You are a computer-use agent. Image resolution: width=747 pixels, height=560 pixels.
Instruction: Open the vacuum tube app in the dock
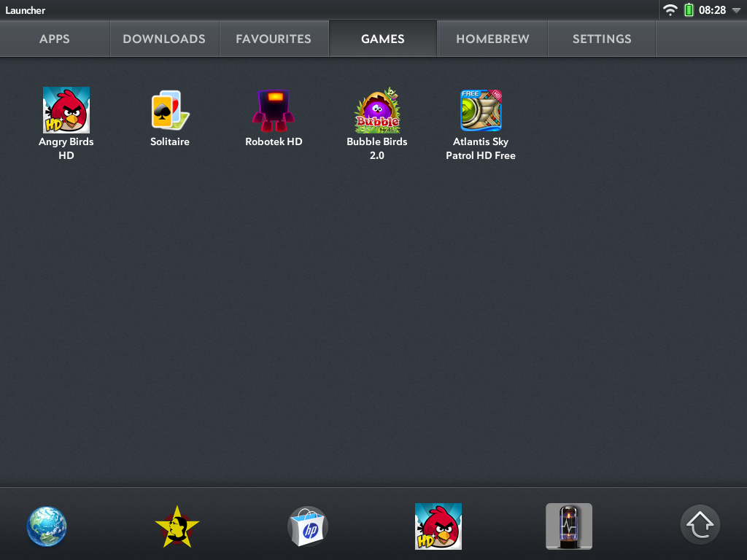568,526
